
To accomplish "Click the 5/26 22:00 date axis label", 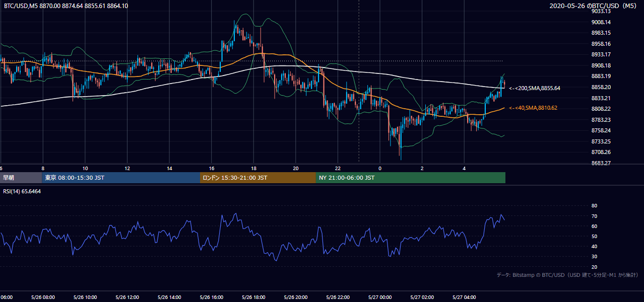I will tap(338, 297).
